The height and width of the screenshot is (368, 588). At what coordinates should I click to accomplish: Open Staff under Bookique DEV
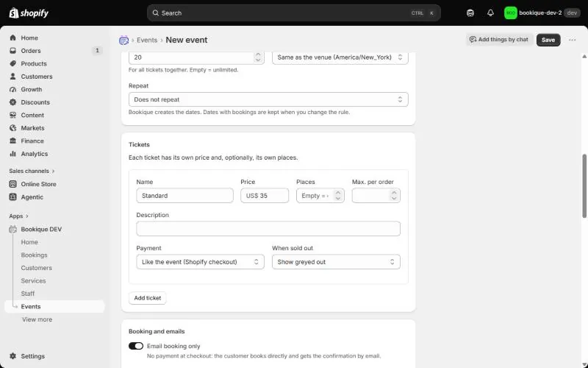pos(28,294)
